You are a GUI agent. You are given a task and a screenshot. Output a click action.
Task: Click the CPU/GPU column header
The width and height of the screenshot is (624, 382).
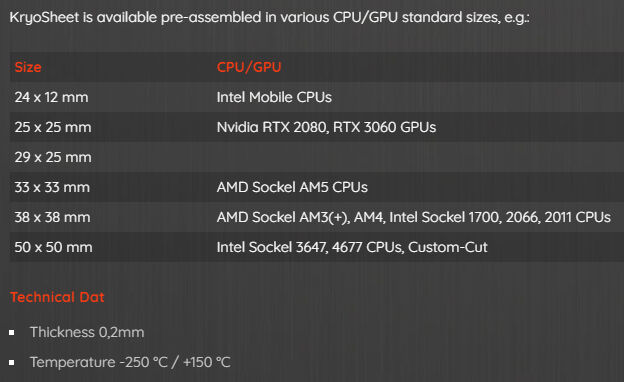(249, 67)
